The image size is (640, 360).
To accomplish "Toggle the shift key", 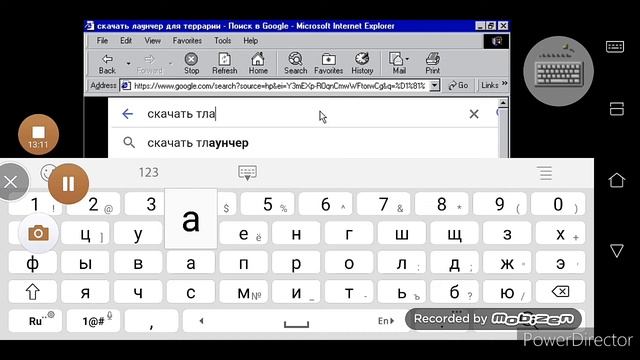I will coord(33,292).
